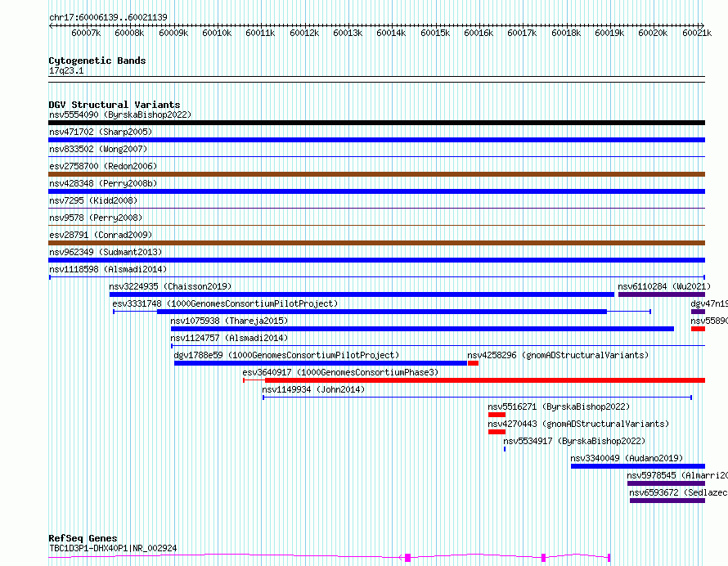Click the TBC1D3P1-DHX40P1 NR_002924 gene label
Screen dimensions: 728x566
[113, 548]
